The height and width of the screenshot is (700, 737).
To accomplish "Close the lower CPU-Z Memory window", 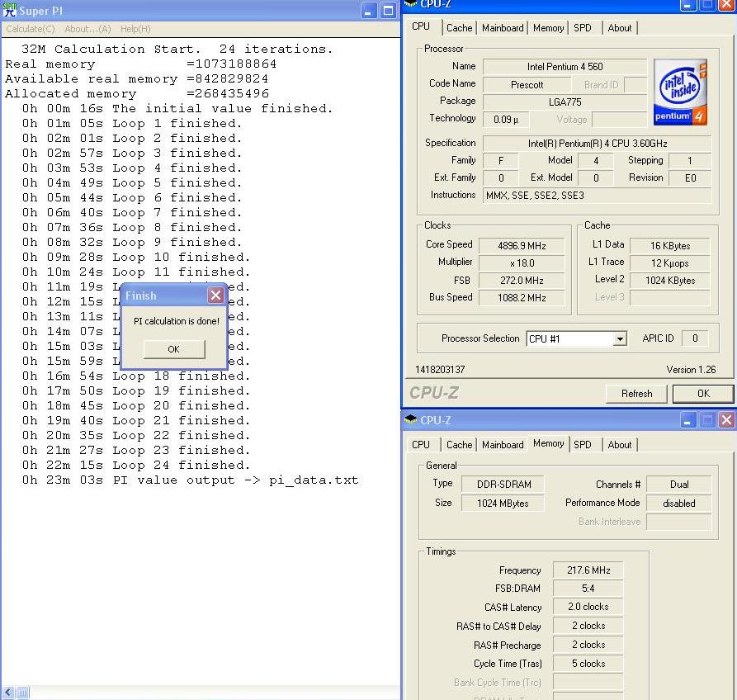I will point(726,420).
